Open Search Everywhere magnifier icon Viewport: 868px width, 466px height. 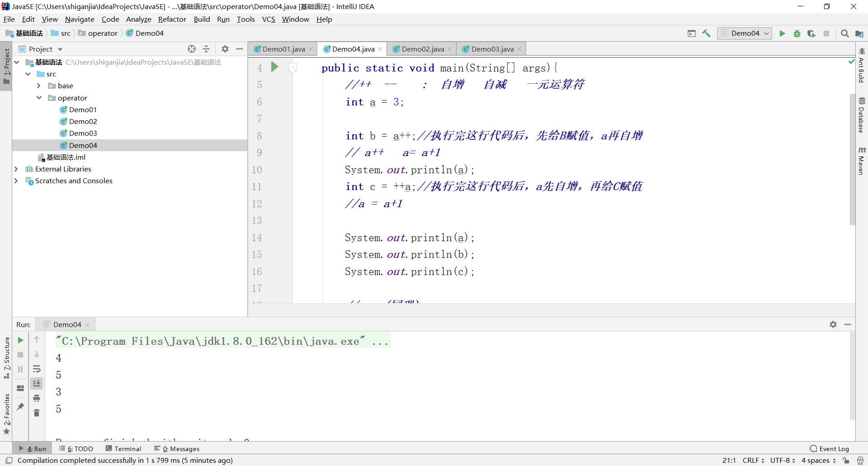coord(844,33)
